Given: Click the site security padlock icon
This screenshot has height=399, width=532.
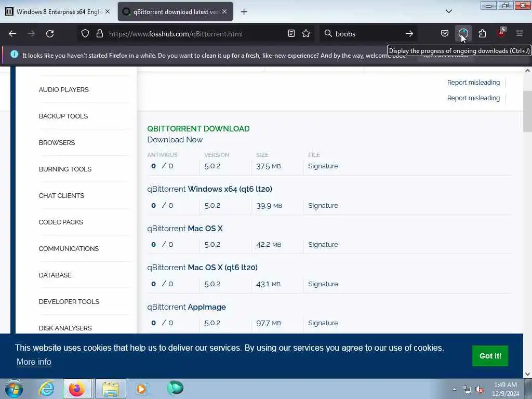Looking at the screenshot, I should coord(99,34).
